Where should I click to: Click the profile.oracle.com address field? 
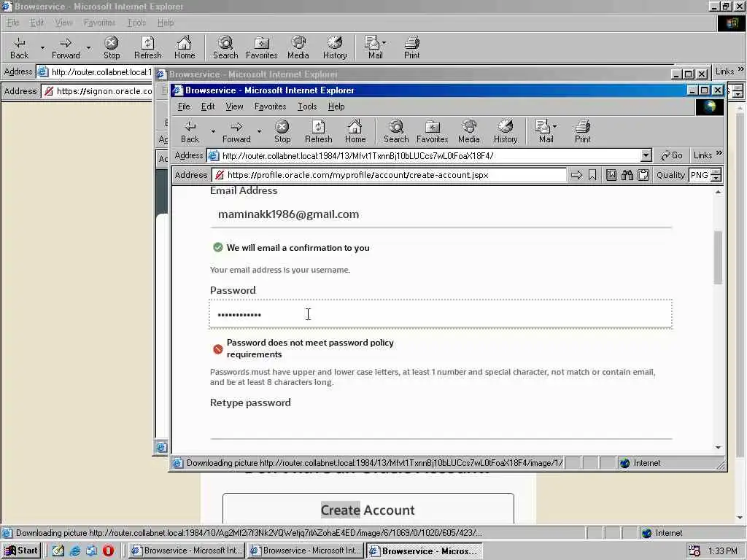coord(390,175)
